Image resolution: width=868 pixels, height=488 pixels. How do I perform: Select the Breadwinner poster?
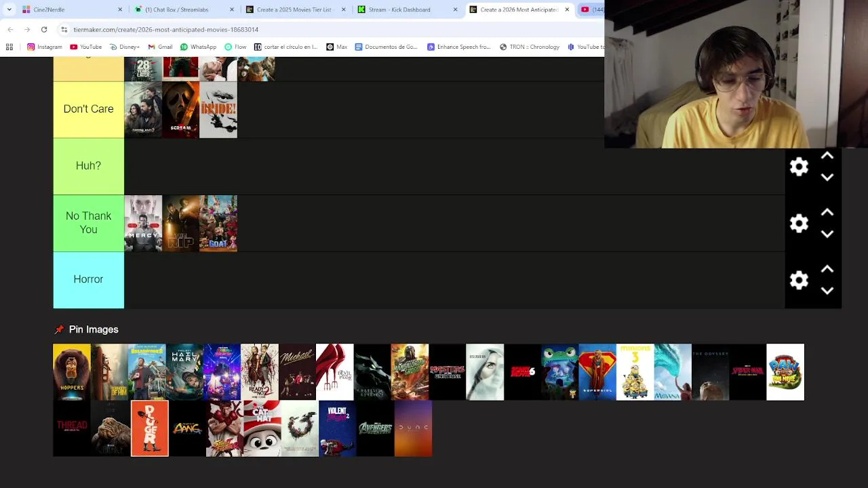click(x=146, y=372)
